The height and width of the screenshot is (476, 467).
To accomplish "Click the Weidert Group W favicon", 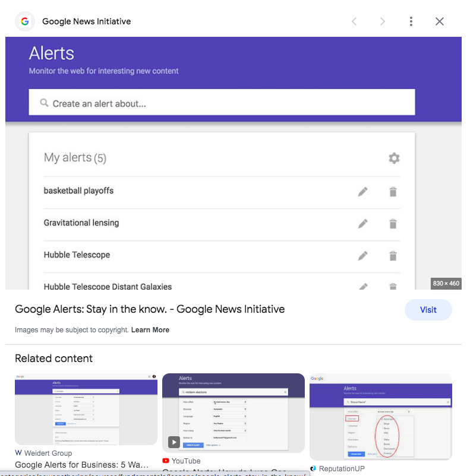I will (18, 453).
